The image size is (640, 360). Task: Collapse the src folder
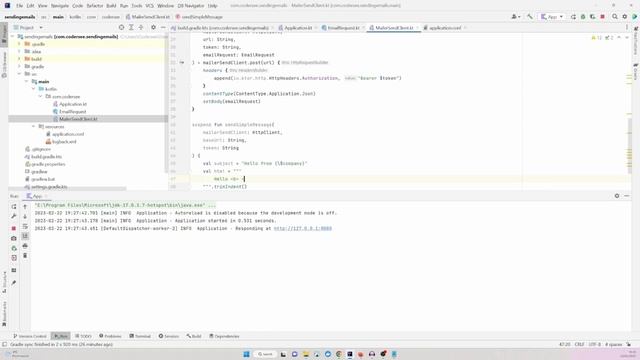coord(19,74)
